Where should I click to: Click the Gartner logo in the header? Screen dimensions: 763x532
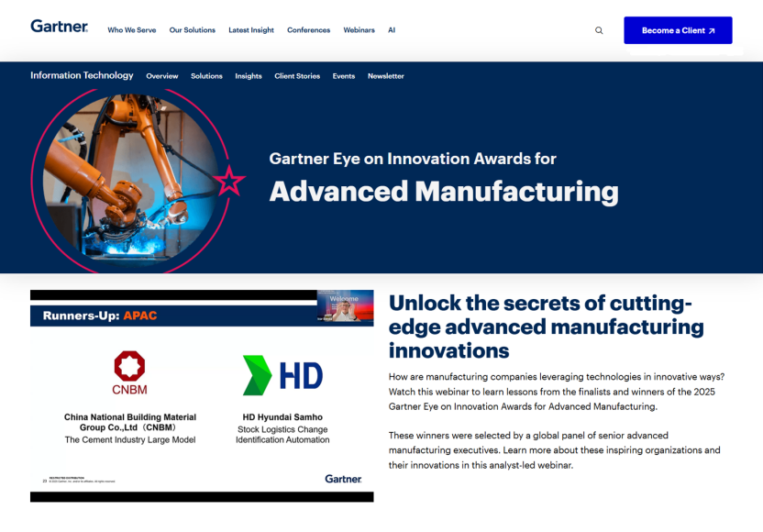click(x=59, y=27)
